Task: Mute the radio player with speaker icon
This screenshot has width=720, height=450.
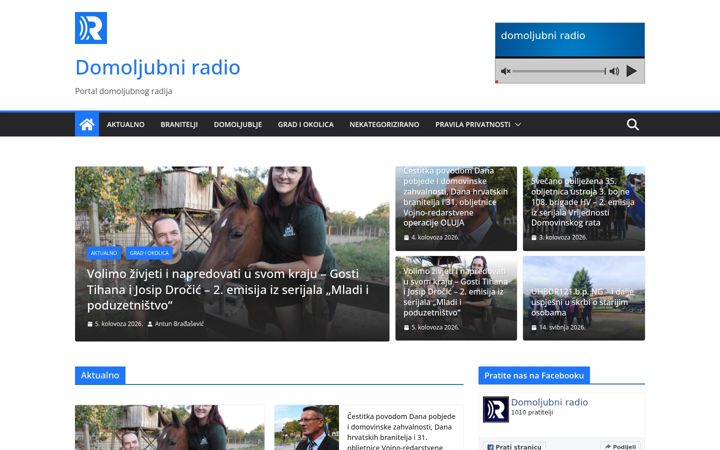Action: tap(506, 71)
